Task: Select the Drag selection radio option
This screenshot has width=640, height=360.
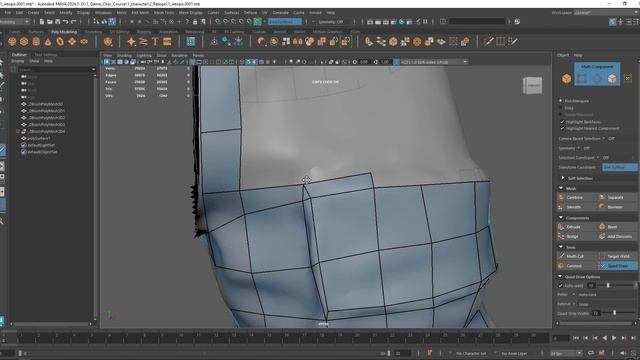Action: click(561, 108)
